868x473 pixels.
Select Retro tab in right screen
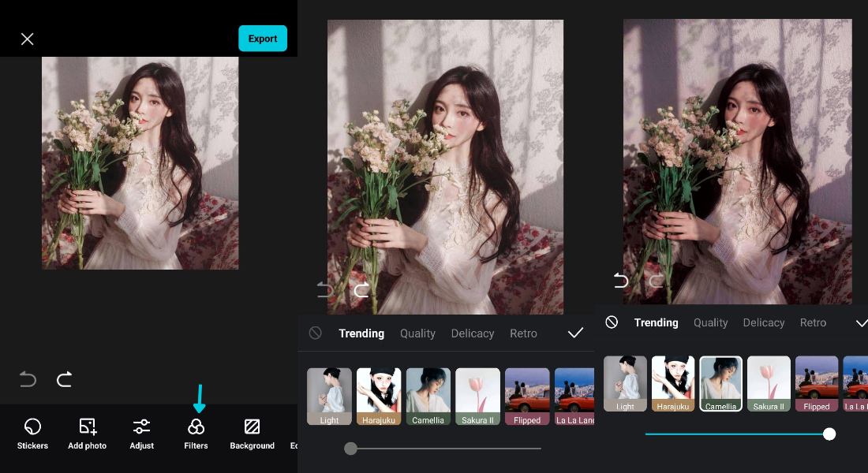click(x=813, y=322)
